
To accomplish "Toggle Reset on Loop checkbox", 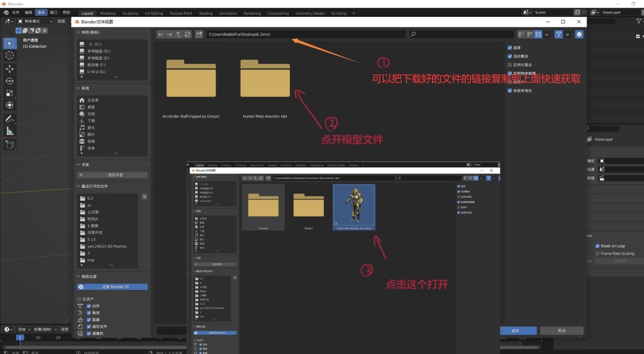I will tap(597, 246).
